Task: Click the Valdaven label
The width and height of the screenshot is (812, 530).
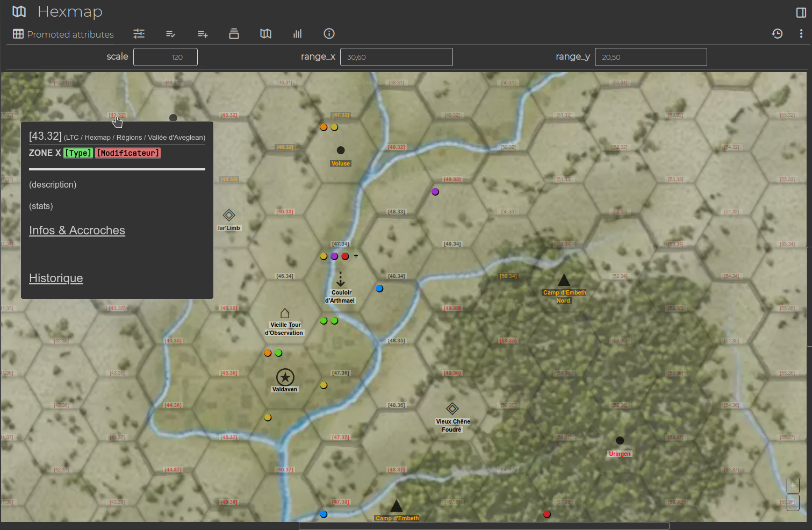Action: pos(285,389)
